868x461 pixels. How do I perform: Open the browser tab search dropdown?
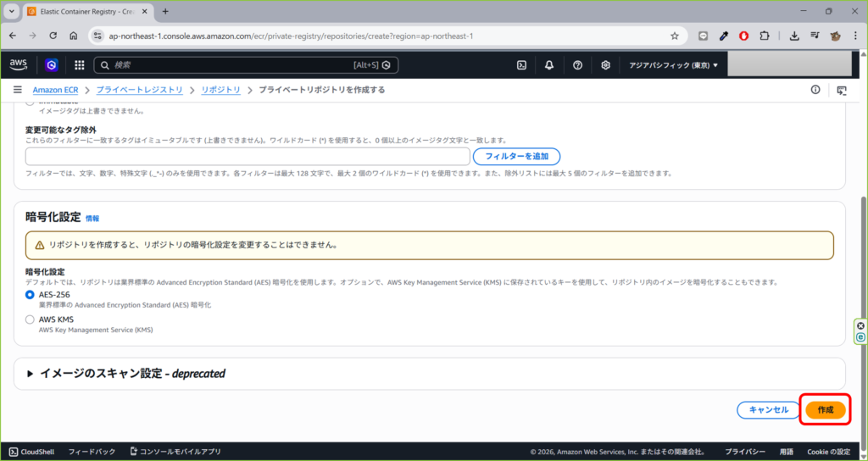point(12,12)
